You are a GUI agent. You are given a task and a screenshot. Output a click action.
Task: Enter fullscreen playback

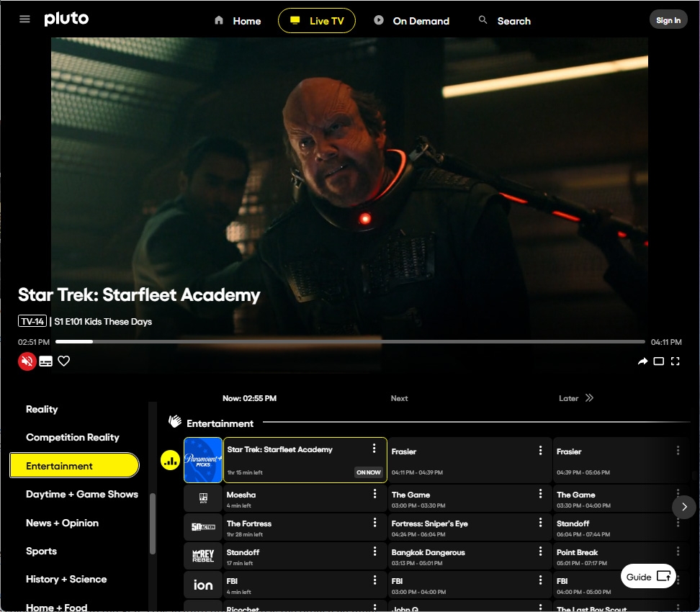pos(675,361)
